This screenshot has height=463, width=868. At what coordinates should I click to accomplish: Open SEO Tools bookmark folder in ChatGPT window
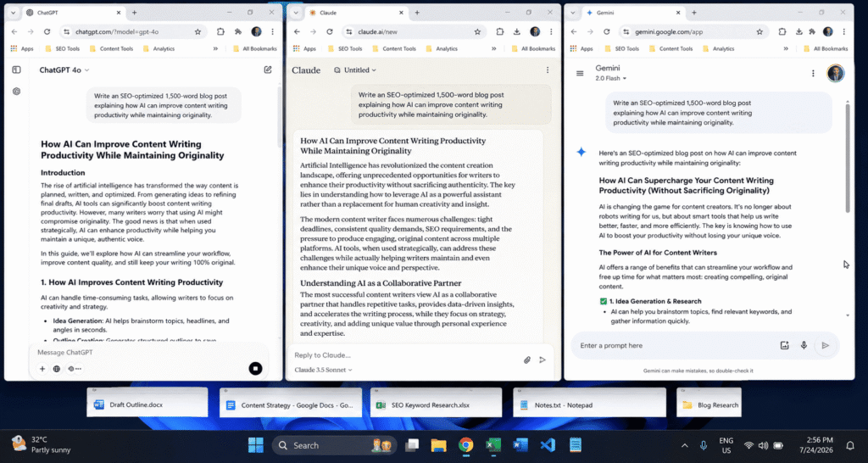point(62,48)
